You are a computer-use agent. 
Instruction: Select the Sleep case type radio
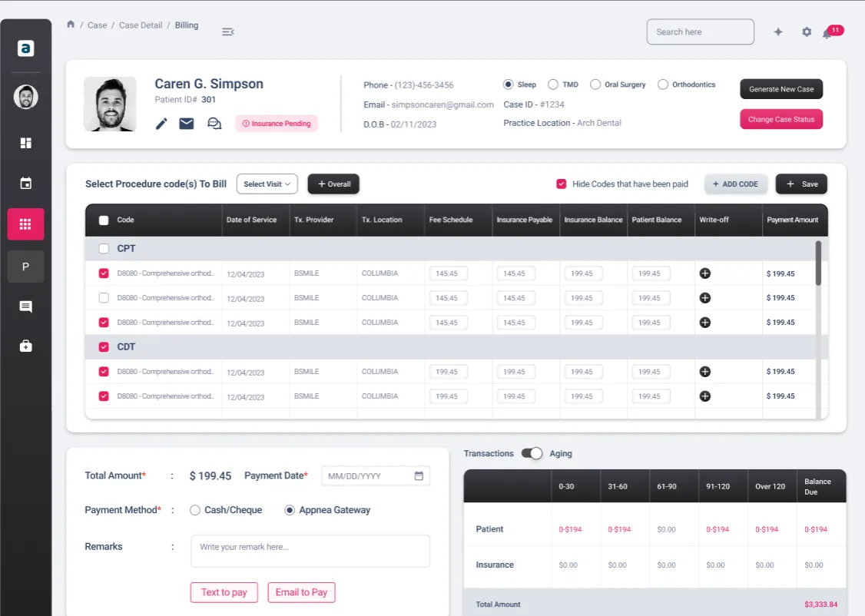(508, 84)
